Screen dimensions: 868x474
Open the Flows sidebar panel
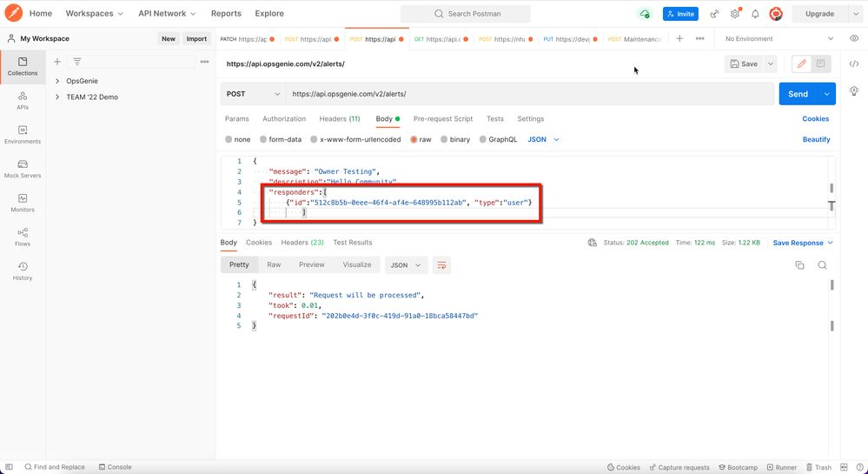click(x=23, y=237)
